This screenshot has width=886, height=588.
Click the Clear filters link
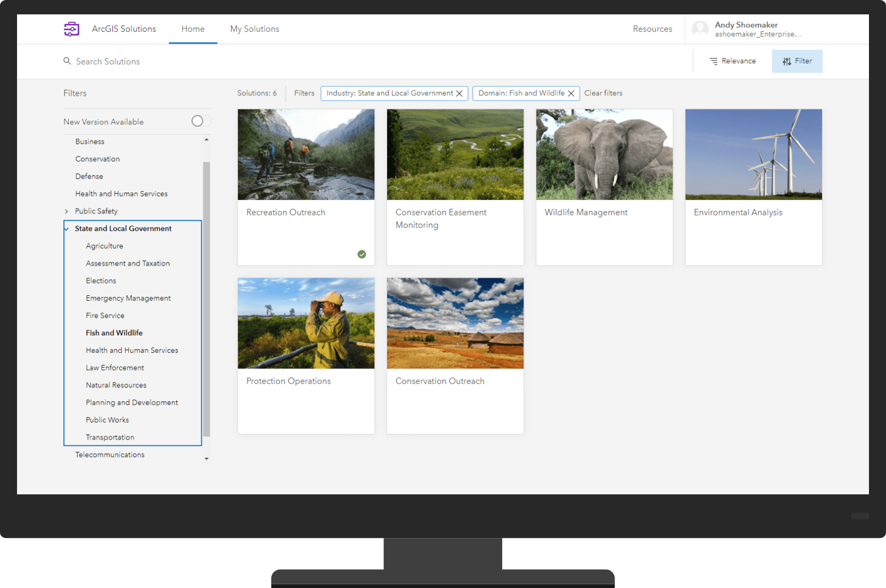click(x=603, y=93)
